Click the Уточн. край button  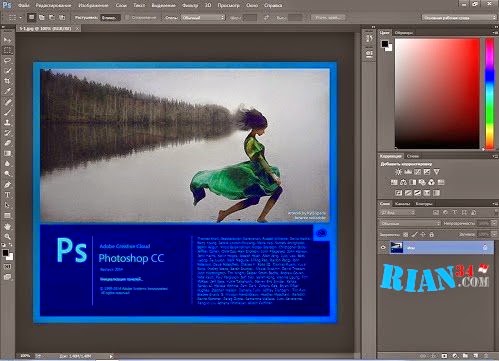[328, 17]
